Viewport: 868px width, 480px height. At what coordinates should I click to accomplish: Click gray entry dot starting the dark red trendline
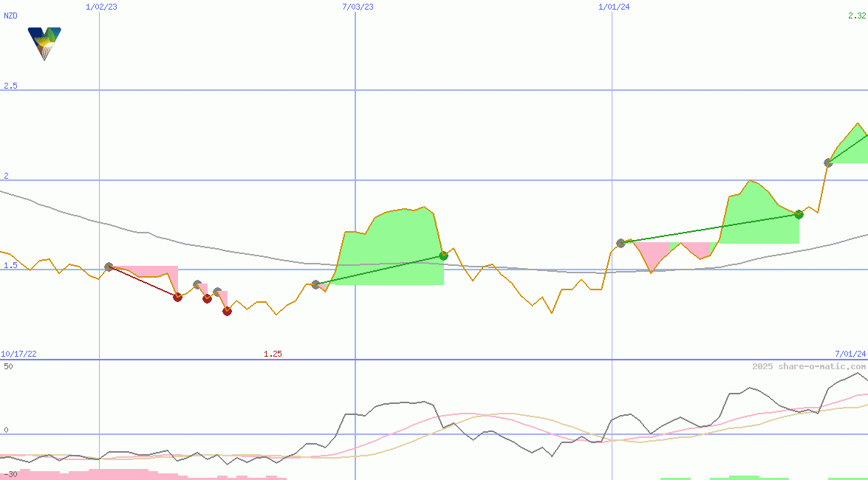(x=109, y=267)
